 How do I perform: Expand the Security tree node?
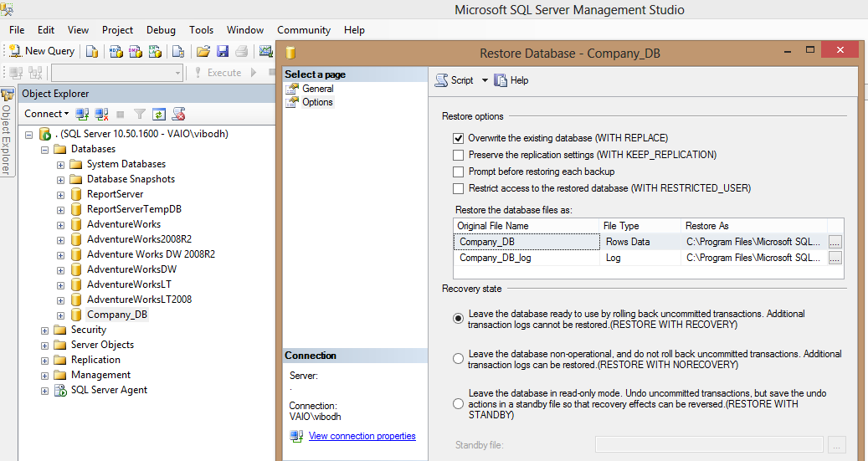44,330
